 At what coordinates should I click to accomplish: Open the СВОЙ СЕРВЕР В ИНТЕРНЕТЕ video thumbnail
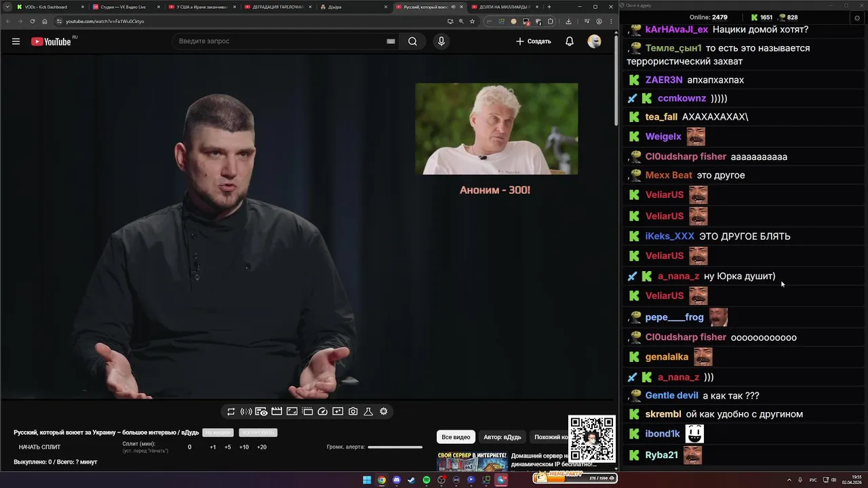(472, 461)
